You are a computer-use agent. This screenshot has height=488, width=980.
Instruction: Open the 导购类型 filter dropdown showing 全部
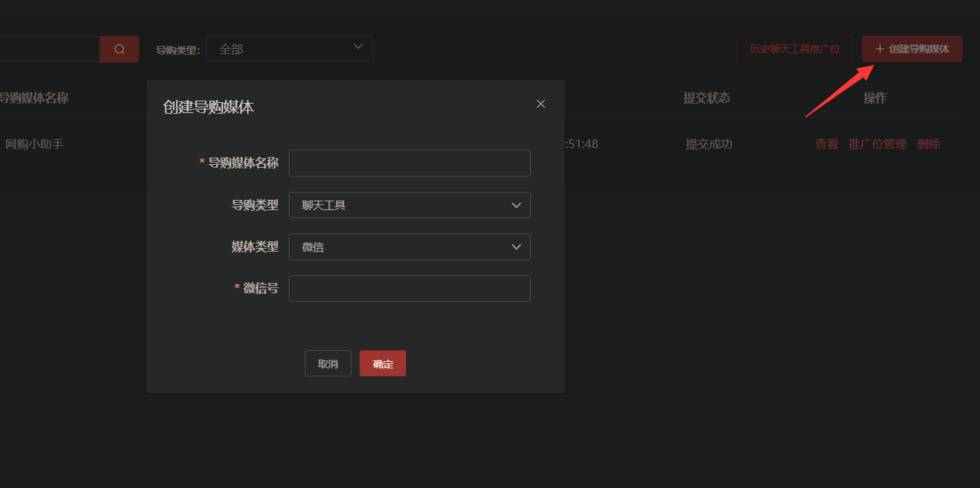pyautogui.click(x=289, y=49)
